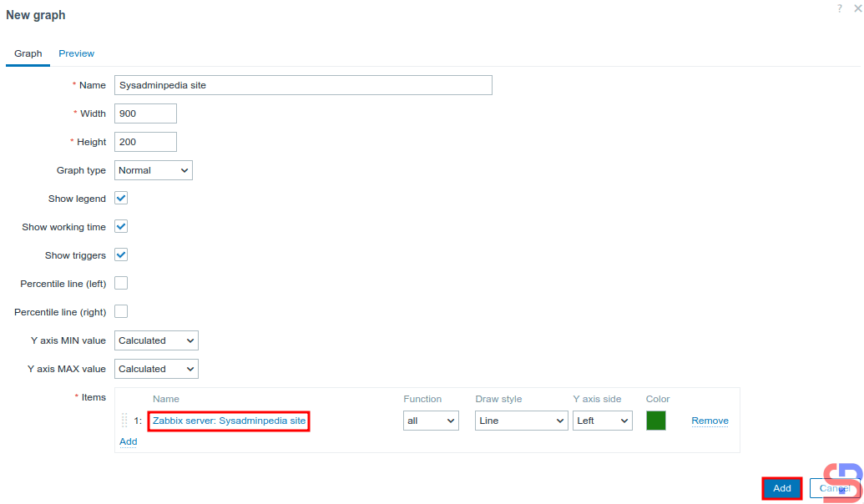Toggle the Show legend checkbox
Viewport: 864px width, 504px height.
click(121, 199)
